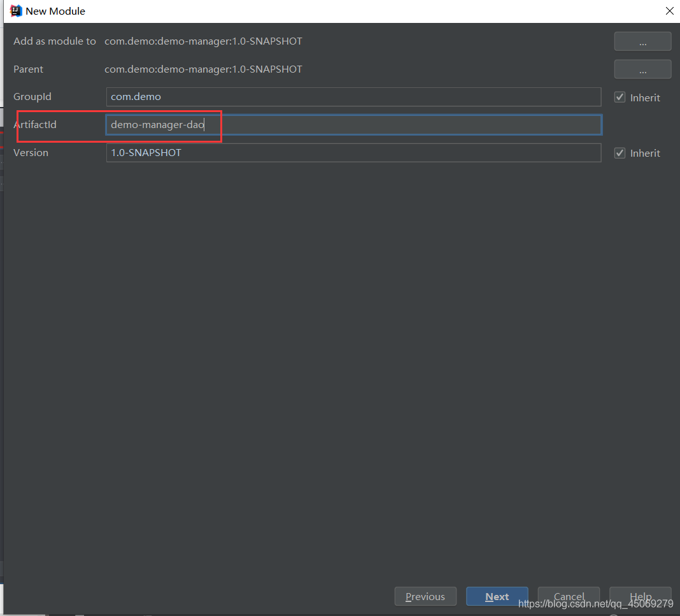Select the Version input field
The image size is (680, 616).
click(x=353, y=153)
